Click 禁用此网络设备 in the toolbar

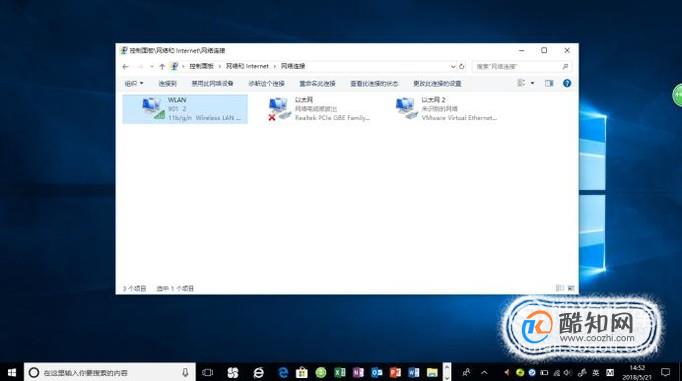click(213, 84)
